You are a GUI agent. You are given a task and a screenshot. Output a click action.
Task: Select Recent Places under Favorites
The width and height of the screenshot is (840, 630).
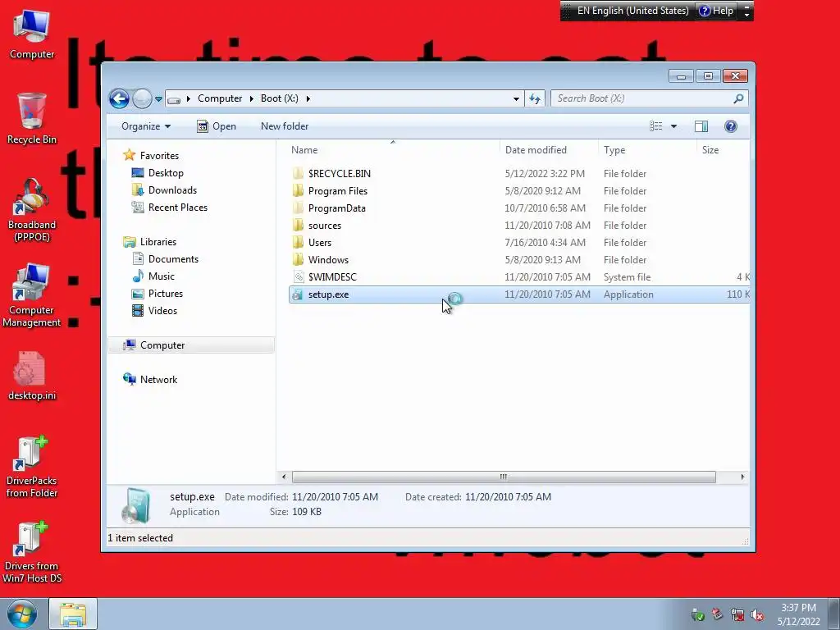pos(177,208)
